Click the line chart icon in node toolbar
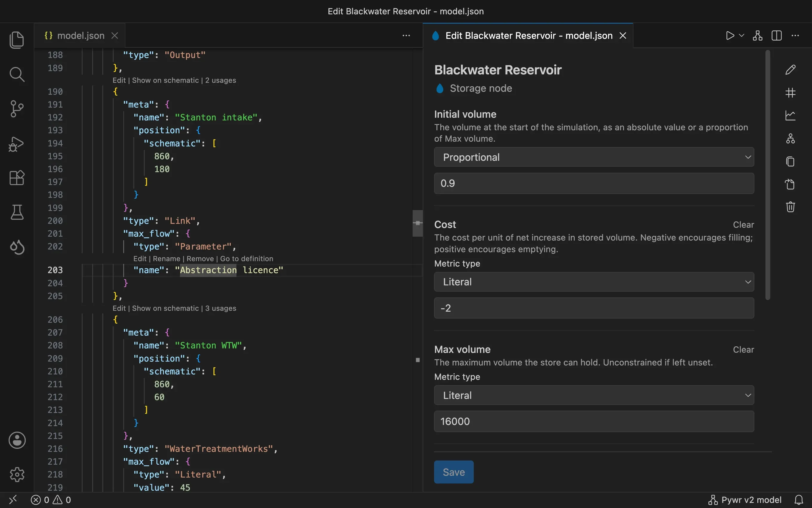Image resolution: width=812 pixels, height=508 pixels. click(x=790, y=116)
